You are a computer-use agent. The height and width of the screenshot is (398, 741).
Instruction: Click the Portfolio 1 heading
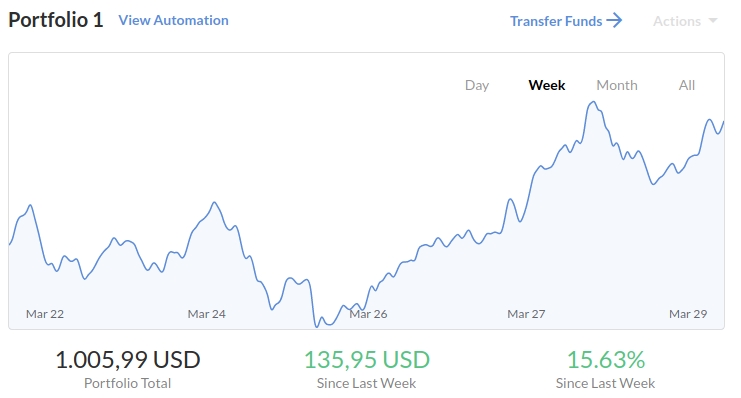[56, 20]
